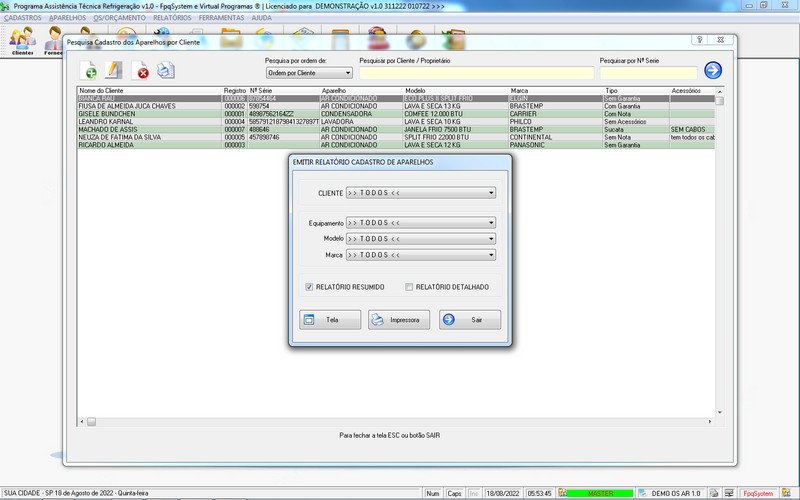Click horizontal scrollbar thumb of grid
This screenshot has height=500, width=800.
91,421
